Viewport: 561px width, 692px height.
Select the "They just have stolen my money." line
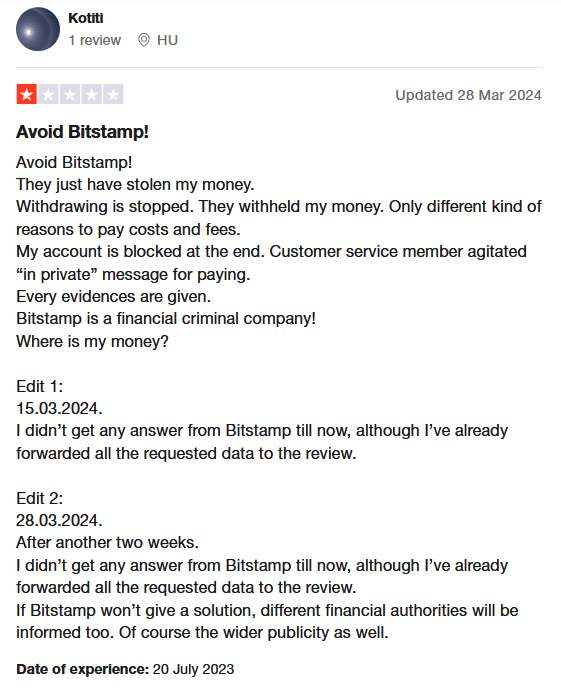pos(136,184)
